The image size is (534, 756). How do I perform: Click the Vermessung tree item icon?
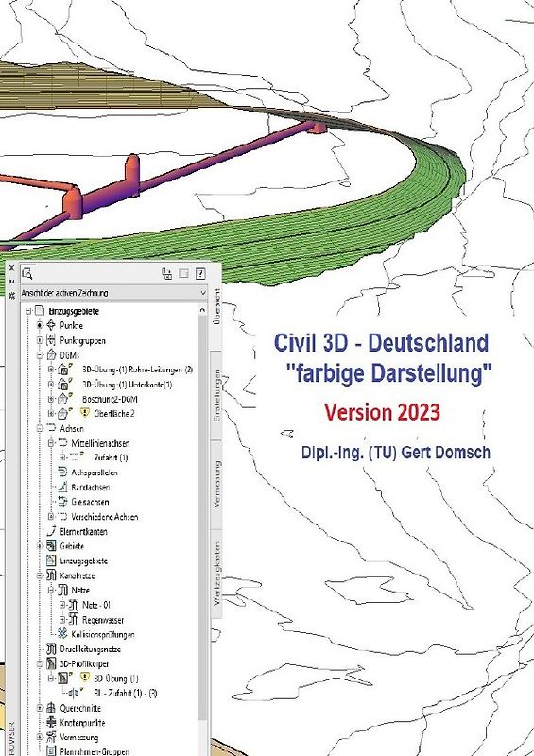pyautogui.click(x=51, y=737)
